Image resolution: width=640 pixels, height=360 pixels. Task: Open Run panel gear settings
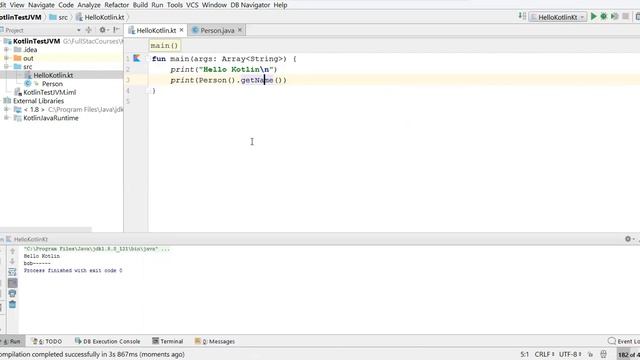(628, 239)
